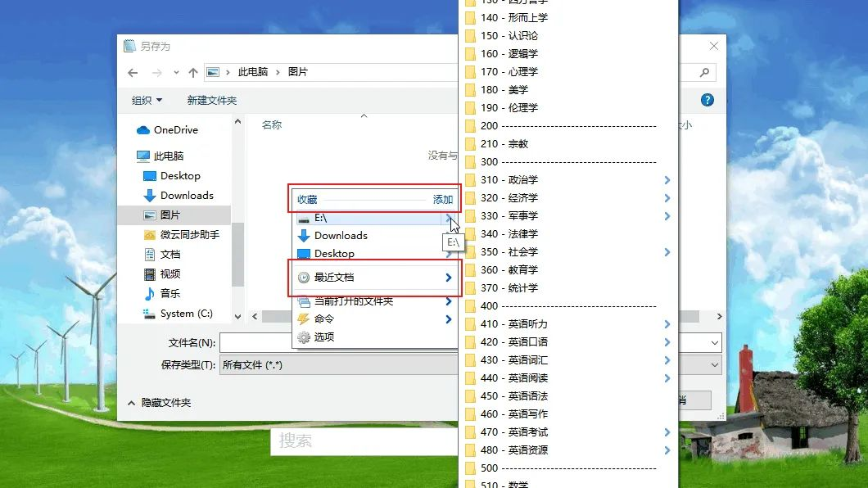Click folder icon for 360 - 教育学
This screenshot has width=868, height=488.
click(x=471, y=270)
